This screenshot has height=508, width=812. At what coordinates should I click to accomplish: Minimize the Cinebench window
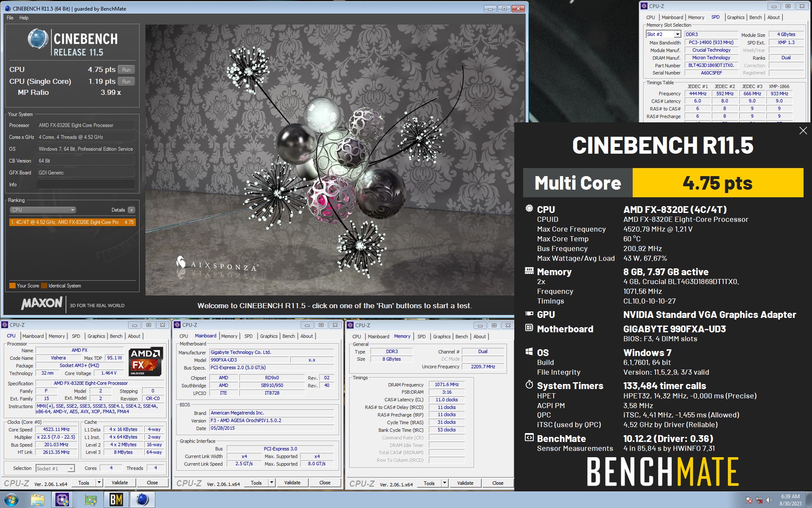(490, 8)
